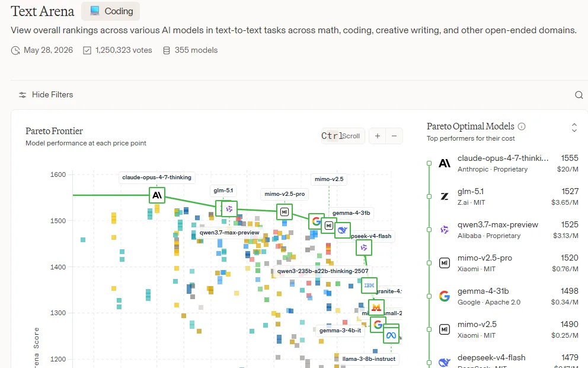
Task: Select the Google marker below the gemma-4-31b label
Action: click(x=316, y=221)
